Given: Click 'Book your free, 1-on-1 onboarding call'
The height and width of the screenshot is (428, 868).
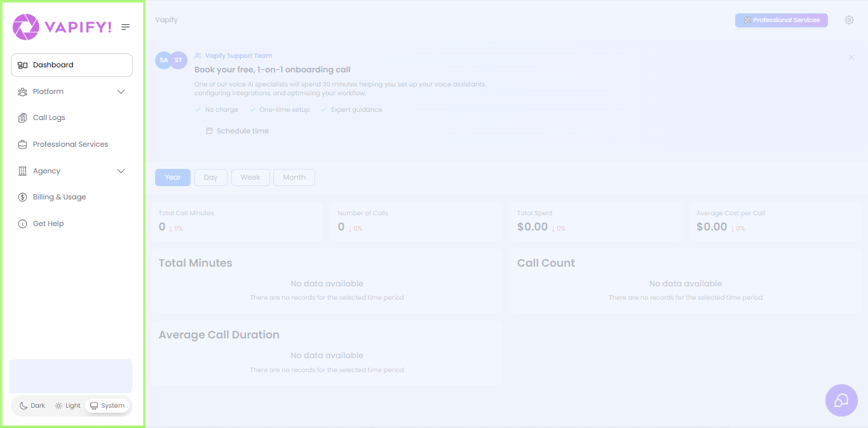Looking at the screenshot, I should [273, 70].
